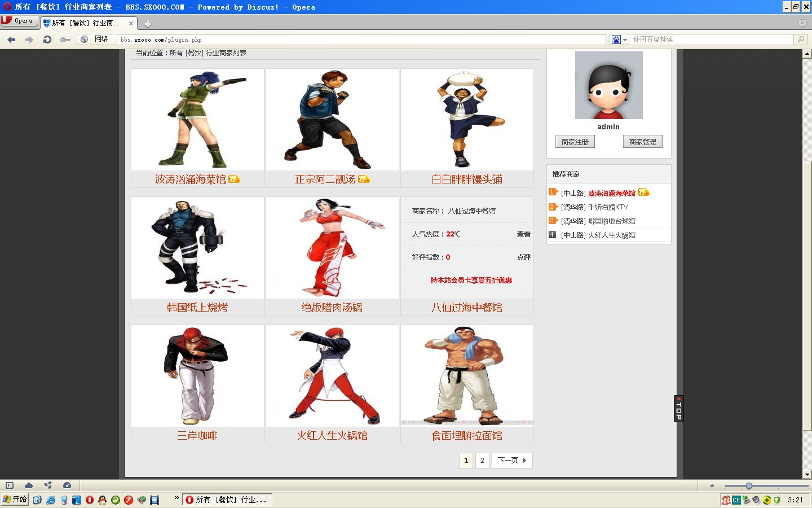Click the 使用百度搜索 search field
Image resolution: width=812 pixels, height=508 pixels.
[x=711, y=40]
